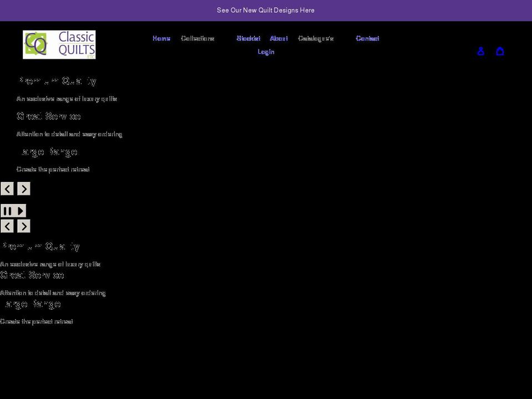Select the Login navigation link

click(x=266, y=52)
